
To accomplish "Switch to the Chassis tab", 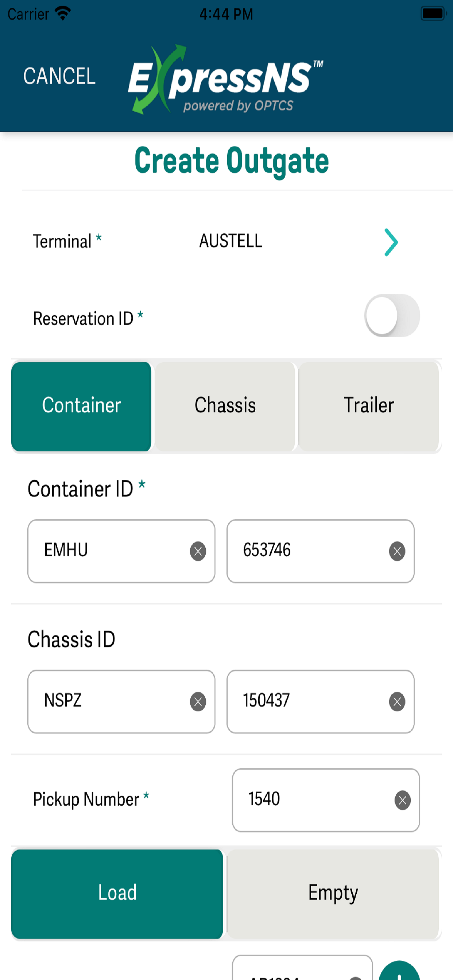I will (x=225, y=406).
